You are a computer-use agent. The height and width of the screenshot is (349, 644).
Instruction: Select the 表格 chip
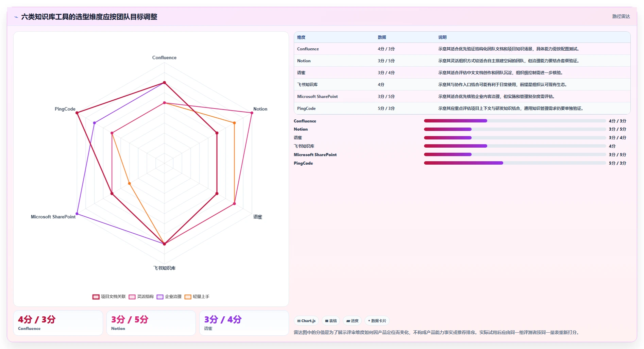click(331, 321)
